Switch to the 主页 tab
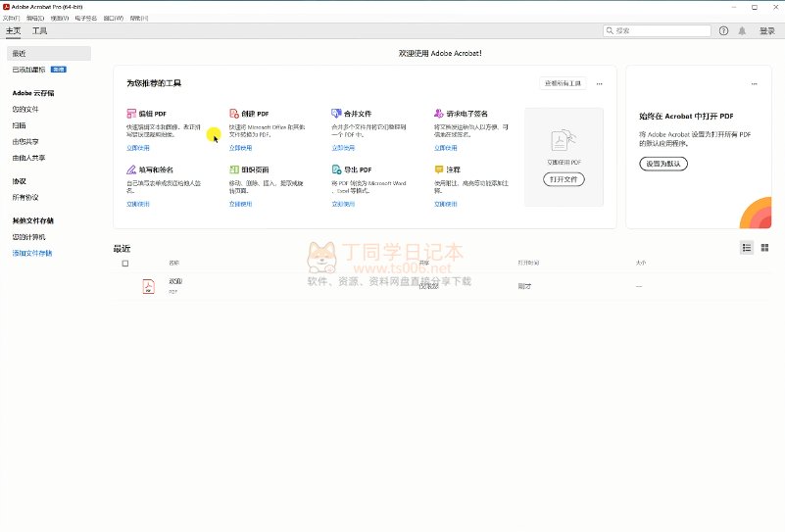 13,31
